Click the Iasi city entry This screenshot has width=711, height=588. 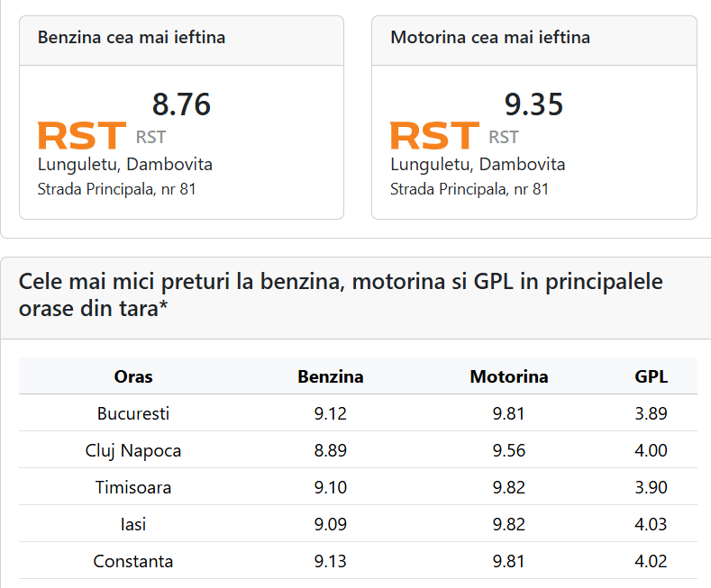(133, 524)
